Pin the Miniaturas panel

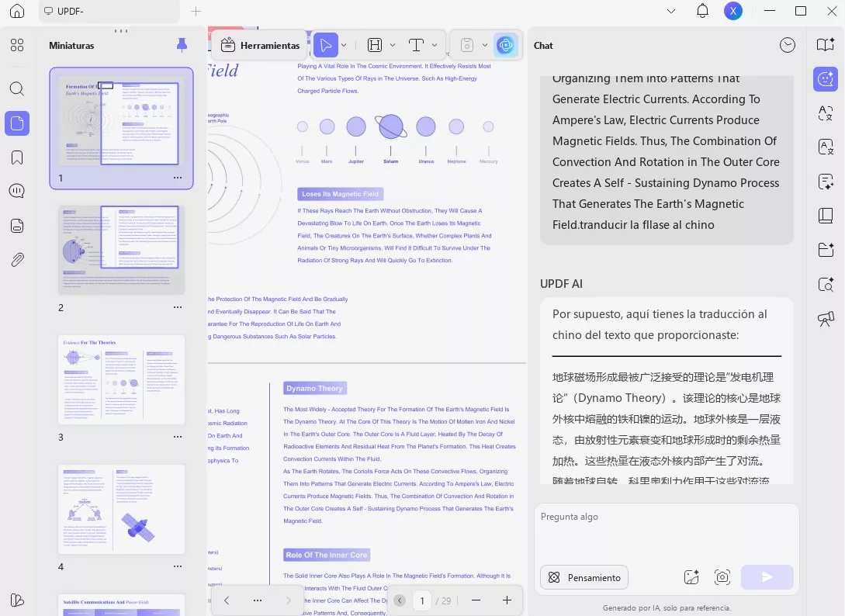click(182, 45)
